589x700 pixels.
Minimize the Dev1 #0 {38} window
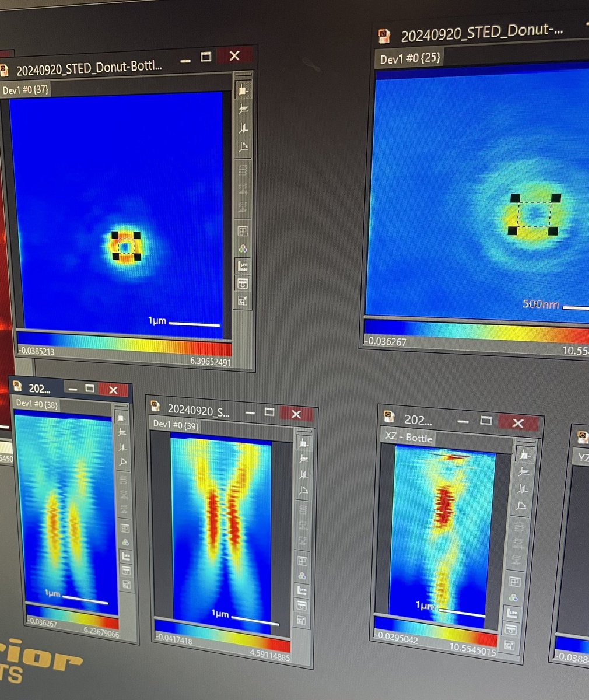(x=73, y=388)
